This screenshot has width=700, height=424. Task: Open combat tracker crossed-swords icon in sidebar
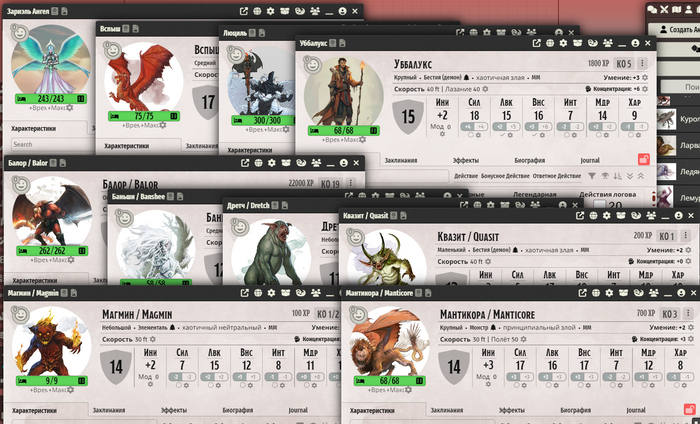click(664, 9)
